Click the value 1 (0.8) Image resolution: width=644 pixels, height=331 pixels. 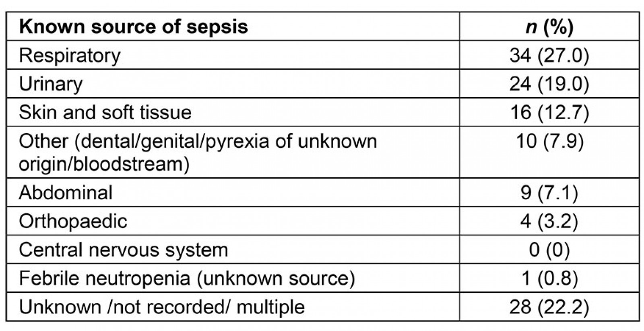click(x=549, y=278)
